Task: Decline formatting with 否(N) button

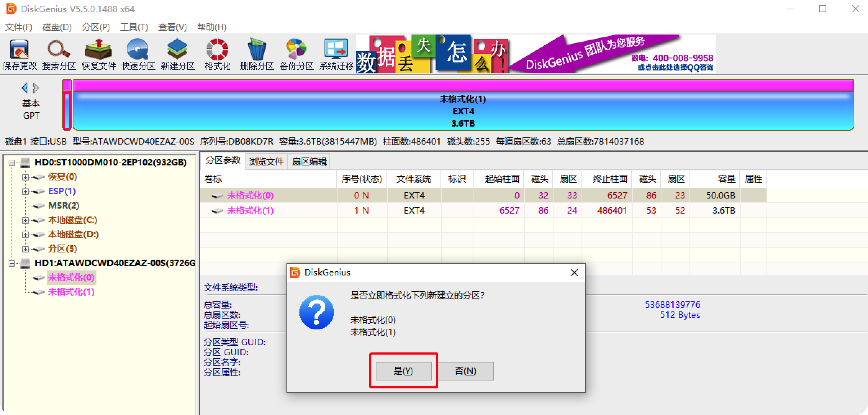Action: coord(465,371)
